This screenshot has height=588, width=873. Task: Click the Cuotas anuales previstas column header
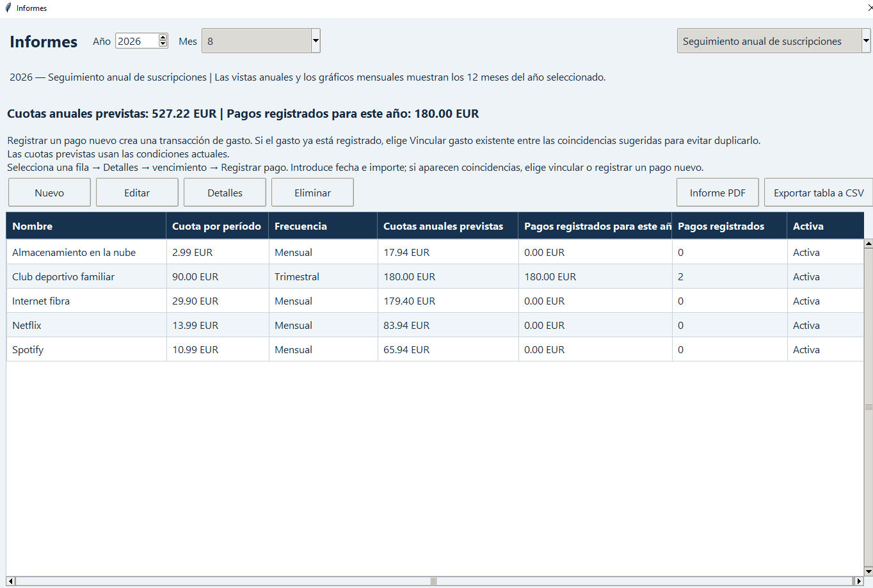448,226
